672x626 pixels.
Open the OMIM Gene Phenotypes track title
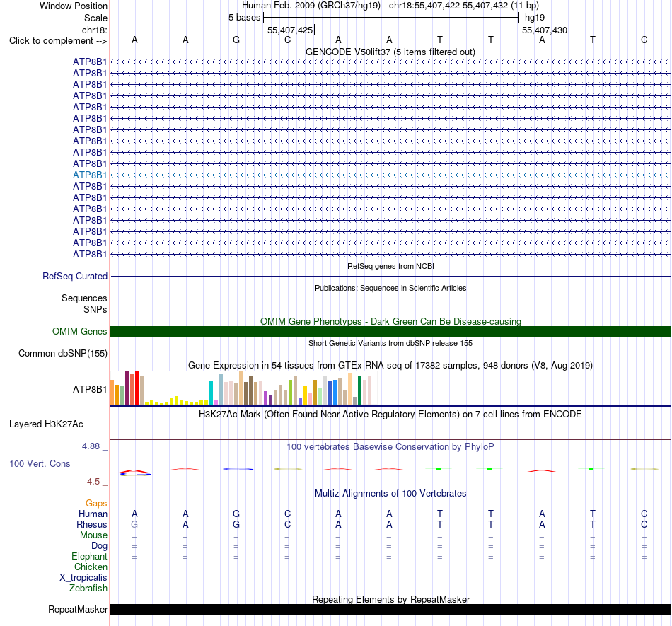click(x=390, y=321)
